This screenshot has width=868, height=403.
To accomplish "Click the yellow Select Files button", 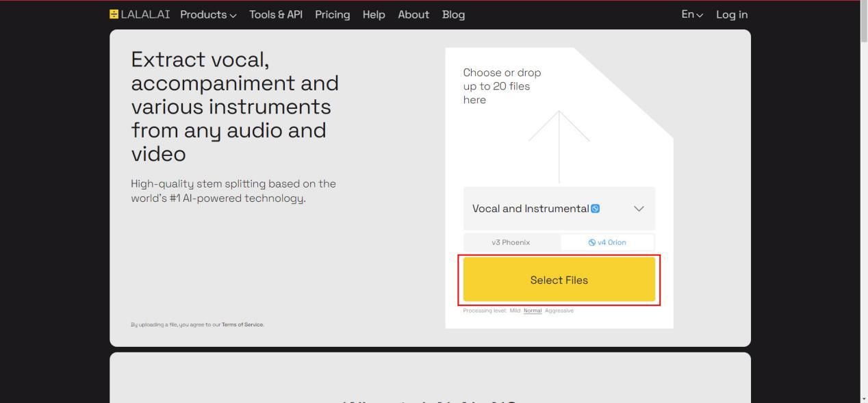I will click(559, 280).
